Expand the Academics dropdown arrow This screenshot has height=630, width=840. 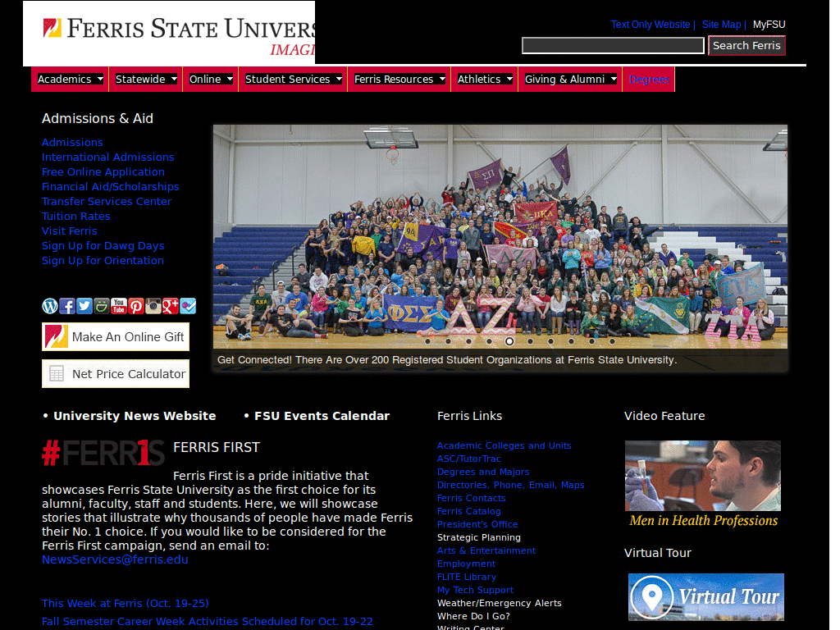[x=100, y=80]
